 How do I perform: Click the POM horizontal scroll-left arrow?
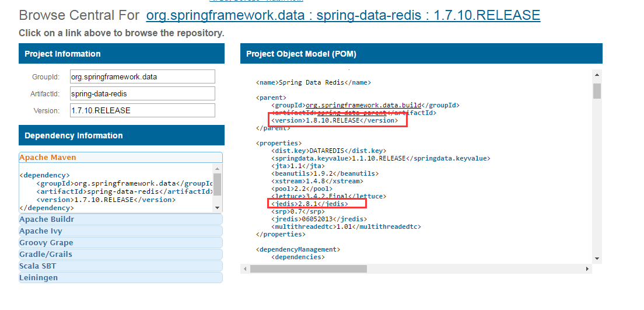[x=245, y=269]
